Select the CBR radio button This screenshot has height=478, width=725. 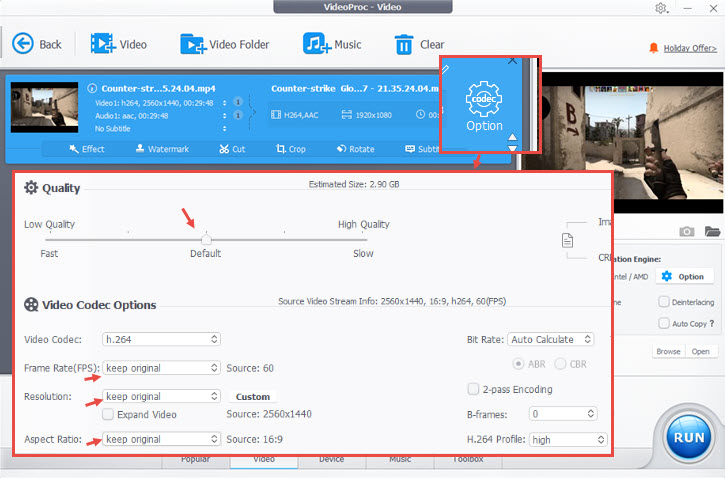[x=560, y=364]
